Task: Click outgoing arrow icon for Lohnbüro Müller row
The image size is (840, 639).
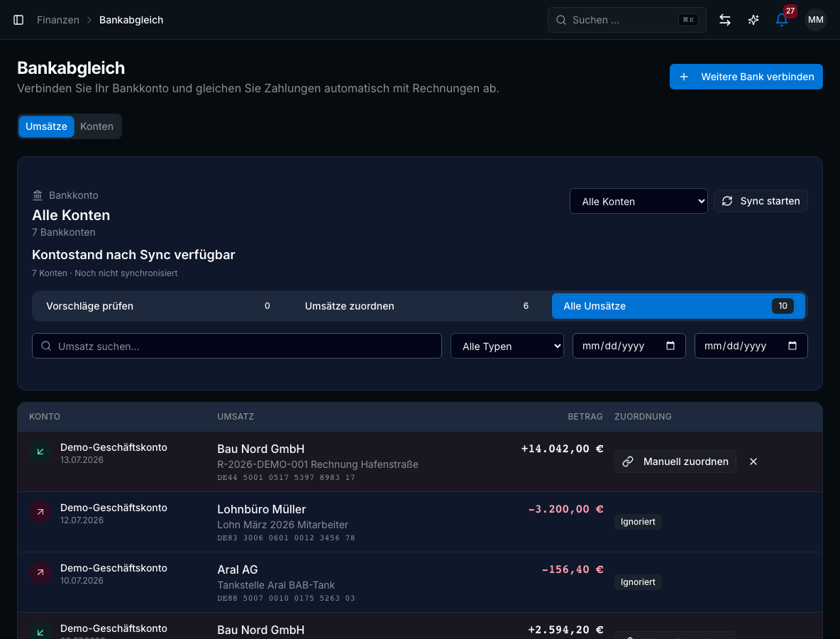Action: coord(40,512)
